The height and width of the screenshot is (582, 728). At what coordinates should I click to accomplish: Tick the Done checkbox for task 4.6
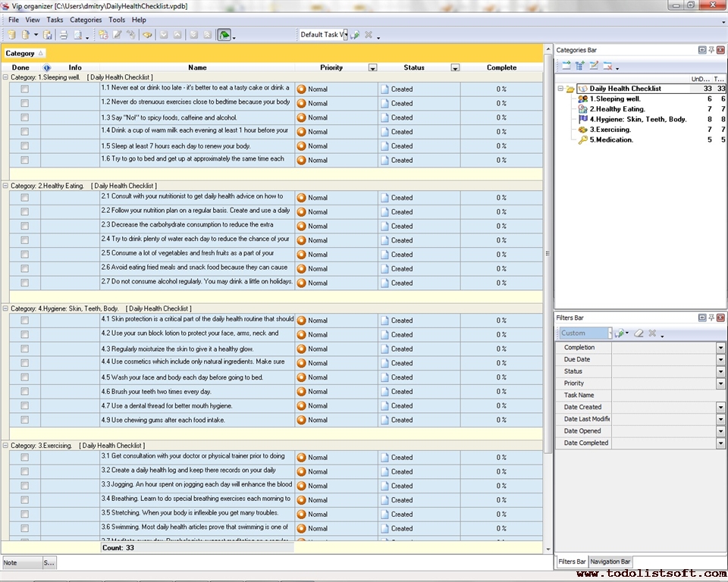24,392
